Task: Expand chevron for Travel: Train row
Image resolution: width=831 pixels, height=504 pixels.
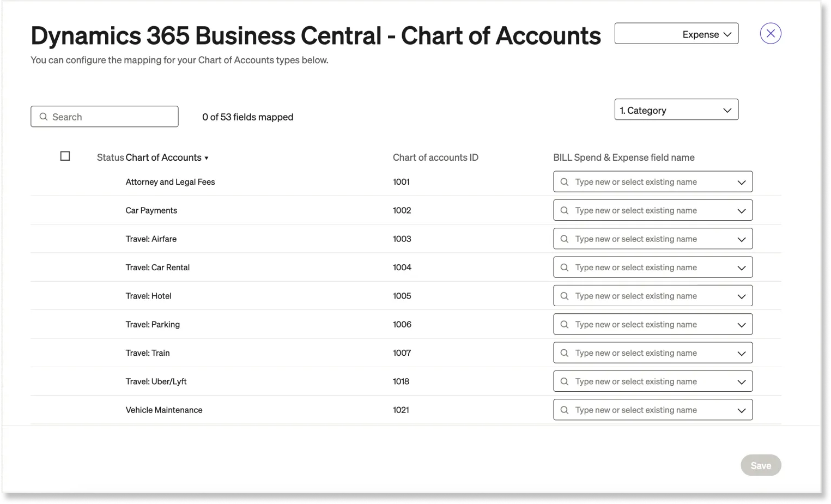Action: tap(741, 353)
